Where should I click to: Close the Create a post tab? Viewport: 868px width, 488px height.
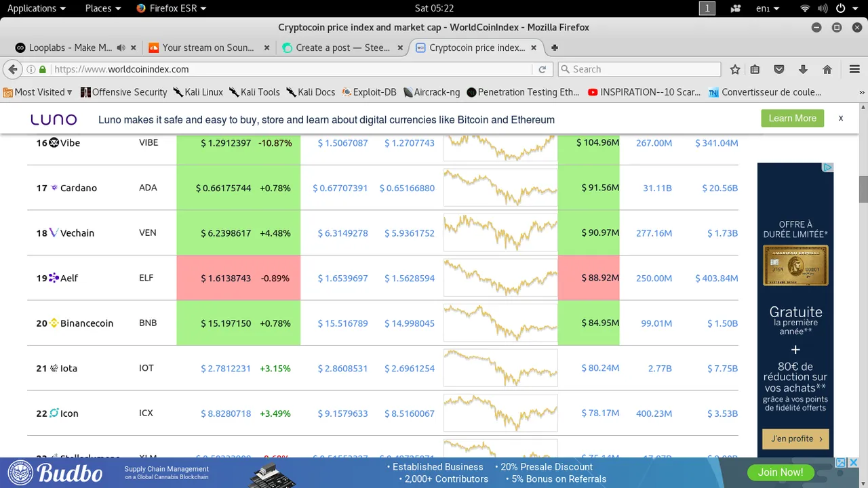400,47
